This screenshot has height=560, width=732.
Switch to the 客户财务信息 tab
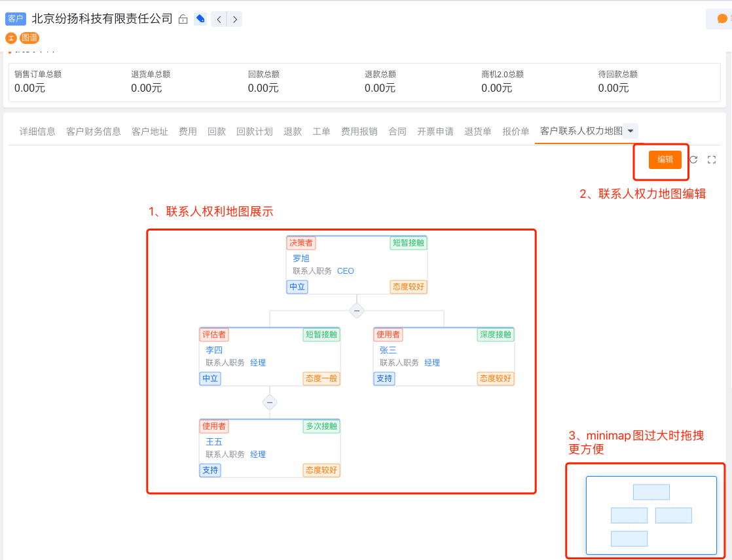pos(94,132)
